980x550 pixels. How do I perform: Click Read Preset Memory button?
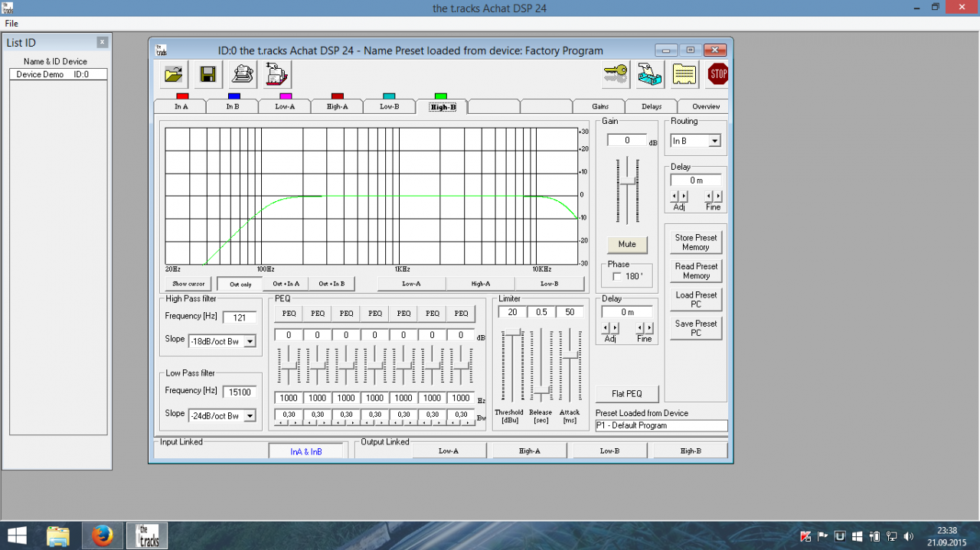pyautogui.click(x=696, y=271)
